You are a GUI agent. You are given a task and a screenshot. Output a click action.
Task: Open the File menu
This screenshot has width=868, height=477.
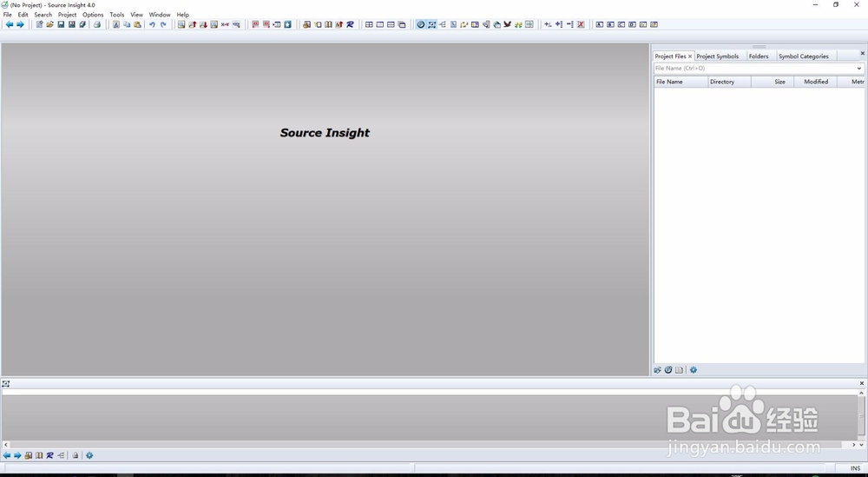click(x=7, y=15)
